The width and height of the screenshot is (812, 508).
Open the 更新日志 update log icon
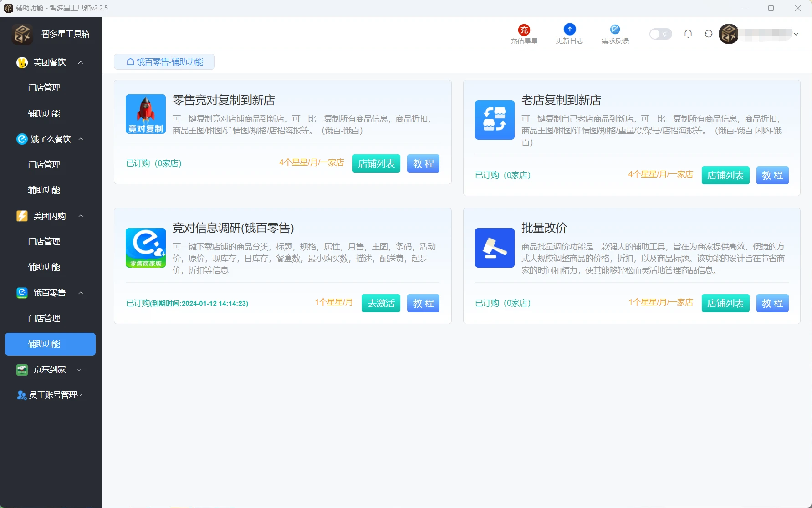click(570, 29)
